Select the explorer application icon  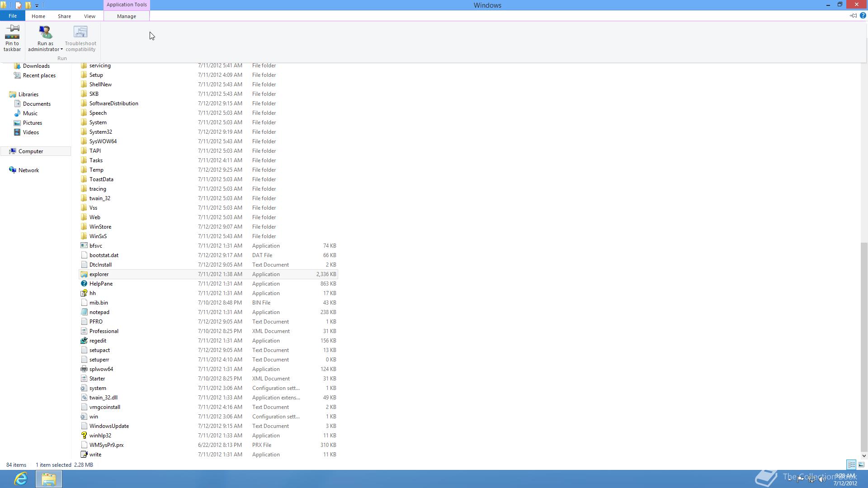coord(84,274)
